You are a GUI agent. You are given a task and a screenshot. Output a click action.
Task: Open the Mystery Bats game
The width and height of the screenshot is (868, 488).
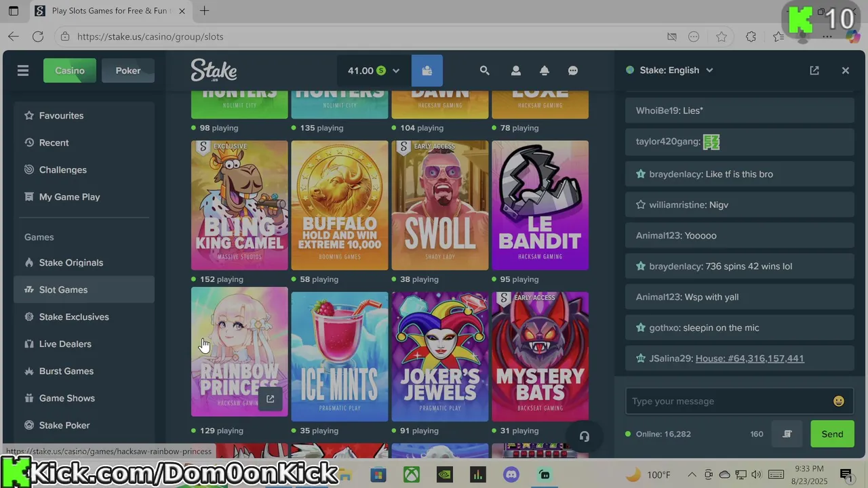click(540, 357)
